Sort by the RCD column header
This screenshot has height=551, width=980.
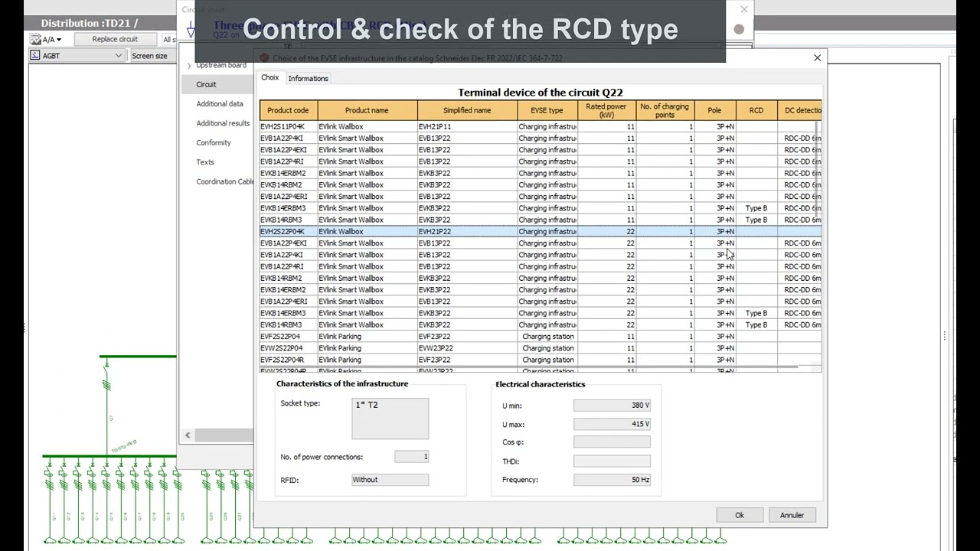[x=756, y=110]
